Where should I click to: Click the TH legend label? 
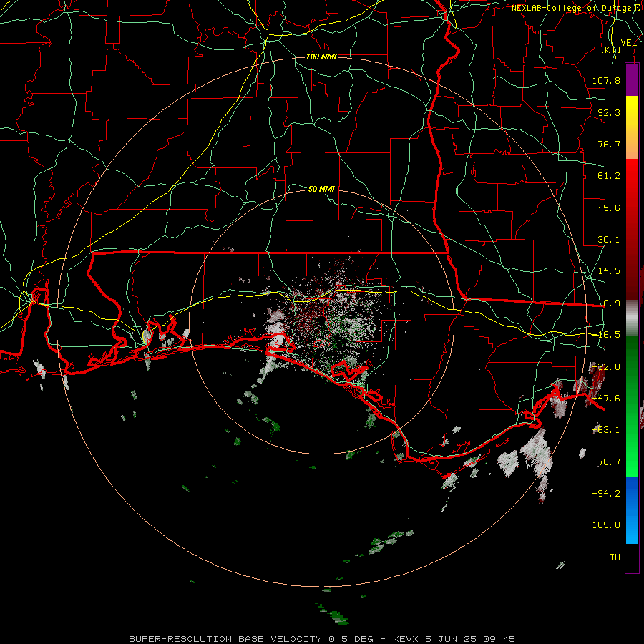(x=615, y=557)
